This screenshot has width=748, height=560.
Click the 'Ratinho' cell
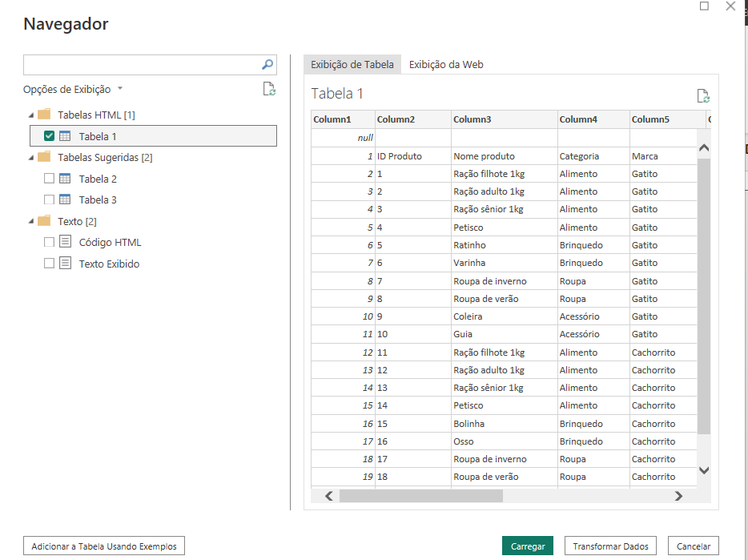pyautogui.click(x=505, y=245)
